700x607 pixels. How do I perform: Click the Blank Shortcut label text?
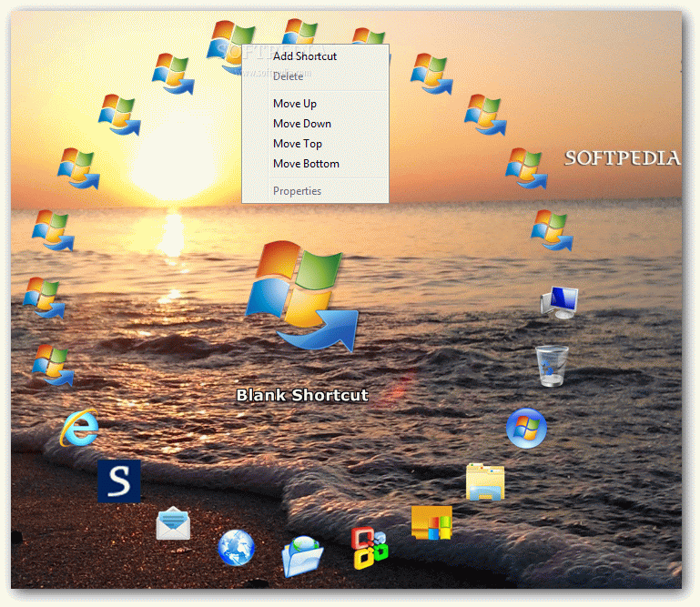(x=302, y=395)
